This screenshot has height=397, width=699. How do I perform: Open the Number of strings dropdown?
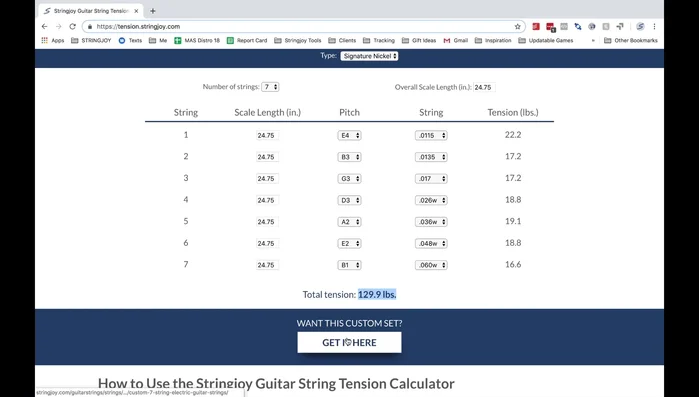(x=270, y=87)
